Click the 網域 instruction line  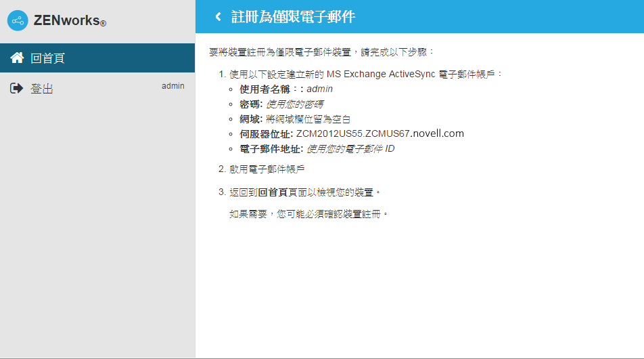pos(295,119)
